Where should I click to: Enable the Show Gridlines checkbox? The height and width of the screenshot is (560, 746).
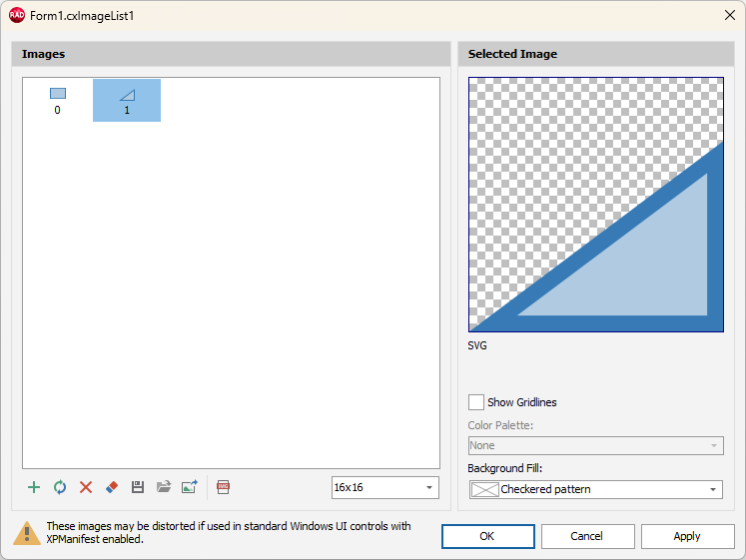click(475, 402)
